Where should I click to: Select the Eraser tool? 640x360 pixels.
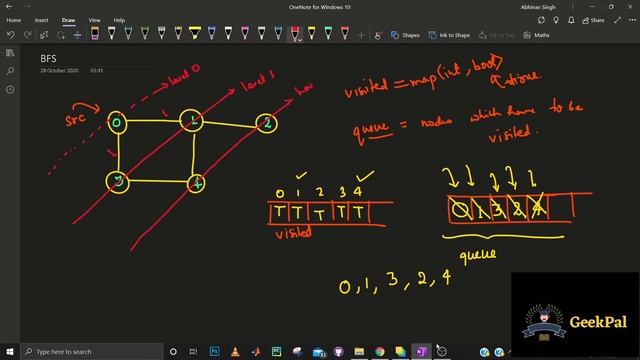pyautogui.click(x=95, y=33)
